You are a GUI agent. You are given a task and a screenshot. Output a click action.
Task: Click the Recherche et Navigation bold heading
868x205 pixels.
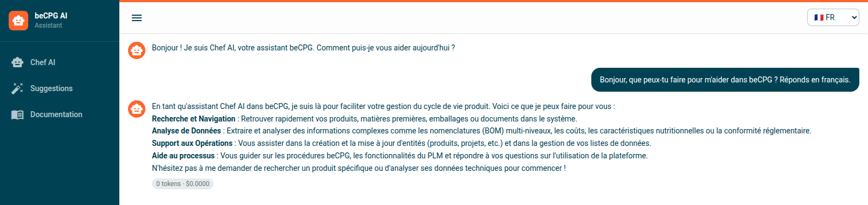(x=194, y=119)
